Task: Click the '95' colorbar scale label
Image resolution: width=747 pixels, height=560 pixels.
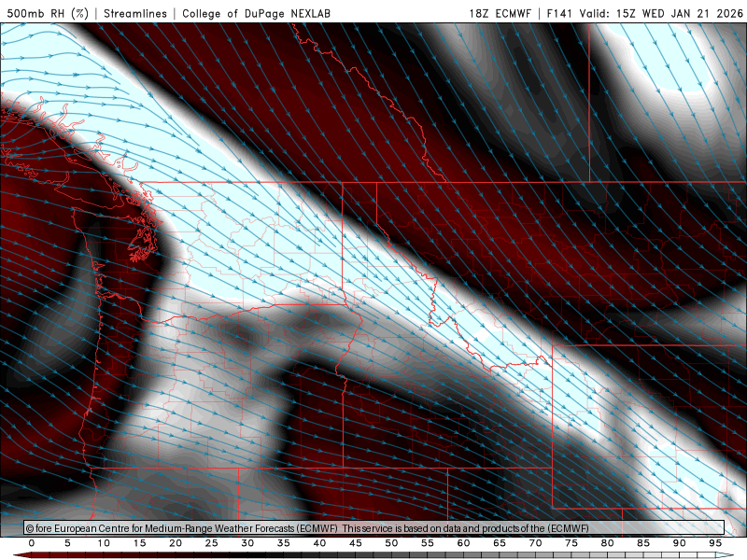Action: tap(715, 543)
